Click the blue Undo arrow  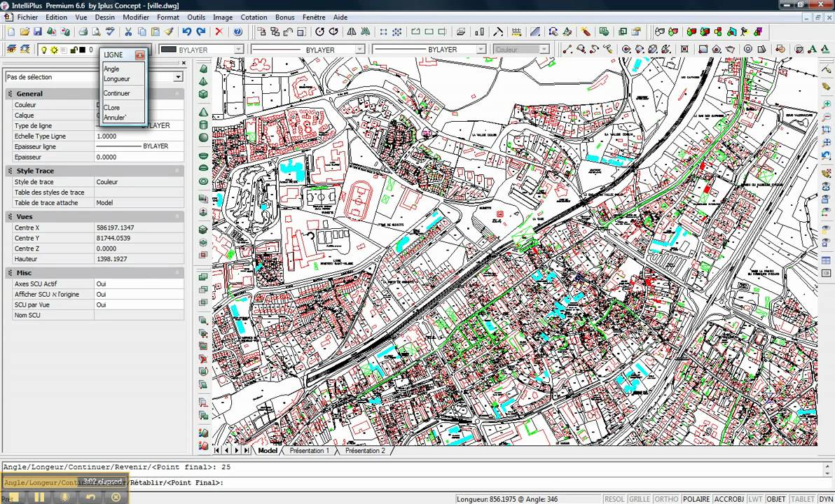[x=187, y=32]
